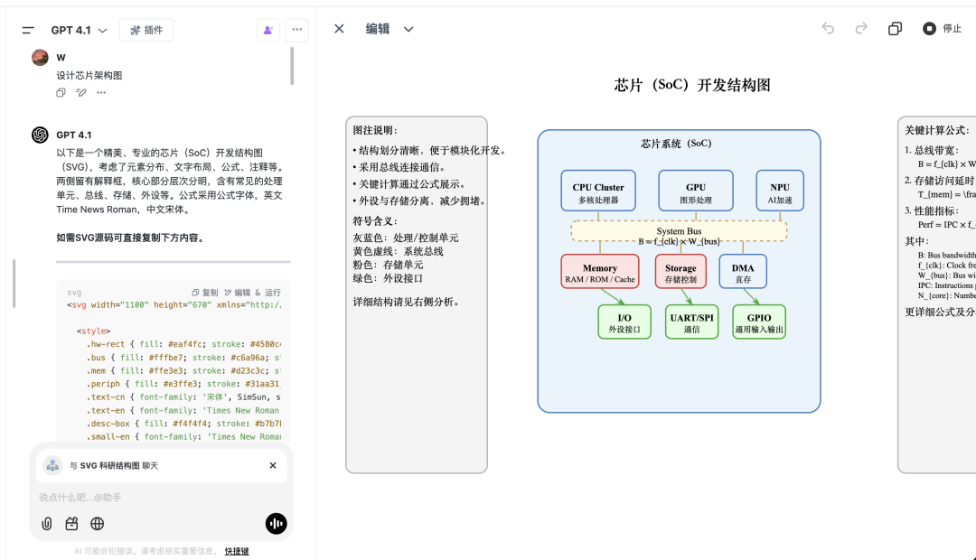Click the gift box icon in the input bar

point(71,524)
